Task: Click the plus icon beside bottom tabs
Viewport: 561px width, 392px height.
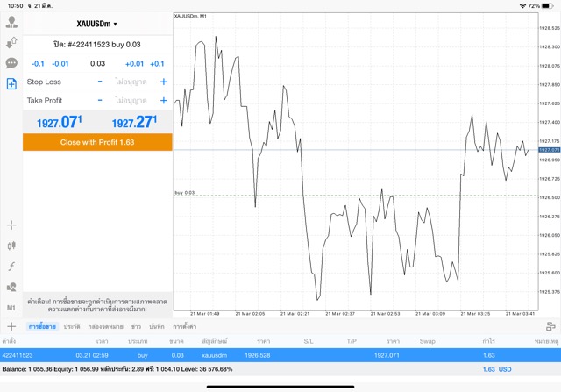Action: click(11, 326)
